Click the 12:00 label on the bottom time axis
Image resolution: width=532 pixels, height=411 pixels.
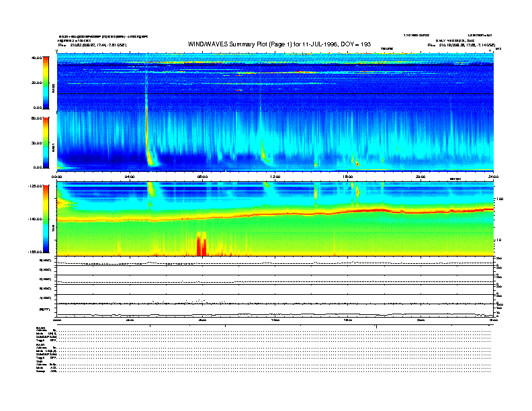(x=275, y=320)
